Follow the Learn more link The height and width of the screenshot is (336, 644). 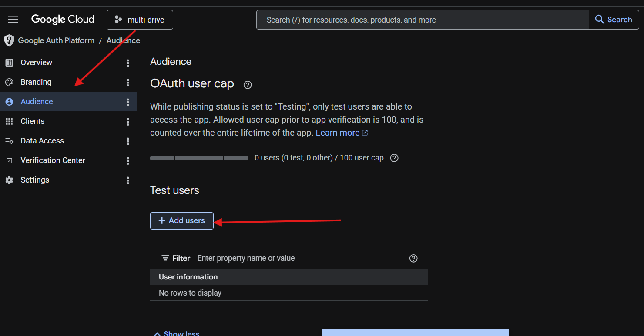point(342,133)
